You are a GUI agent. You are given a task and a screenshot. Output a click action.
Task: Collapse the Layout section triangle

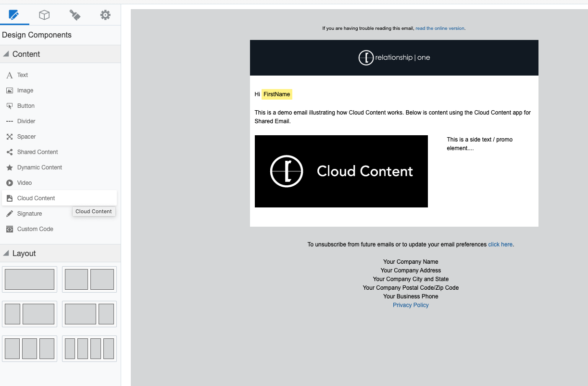[x=6, y=253]
